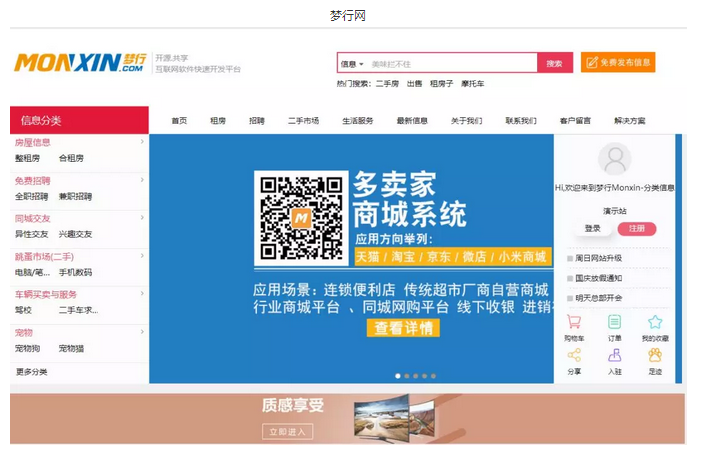Open the 周日网站升级 notice
Image resolution: width=702 pixels, height=456 pixels.
click(598, 258)
